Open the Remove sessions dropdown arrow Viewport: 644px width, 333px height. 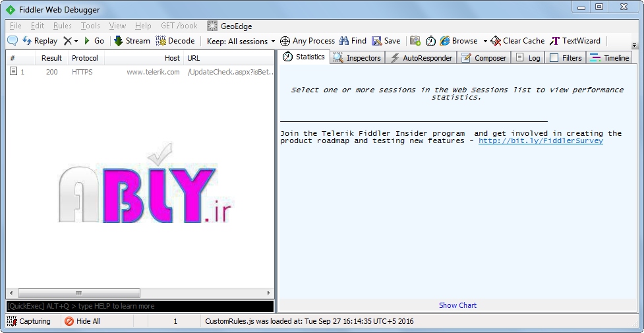(76, 41)
